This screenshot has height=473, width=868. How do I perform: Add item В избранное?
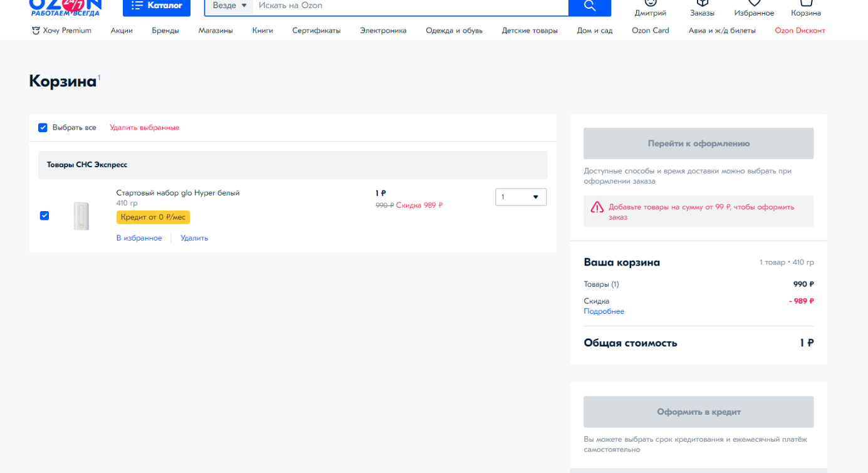(139, 238)
